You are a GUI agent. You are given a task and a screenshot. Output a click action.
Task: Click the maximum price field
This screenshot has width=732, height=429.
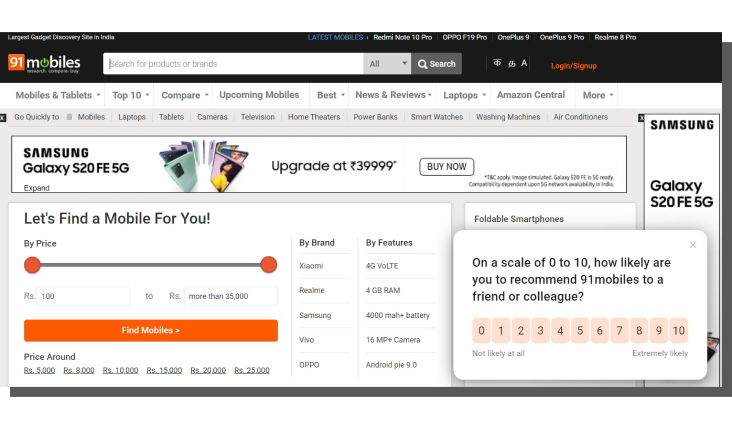click(231, 296)
